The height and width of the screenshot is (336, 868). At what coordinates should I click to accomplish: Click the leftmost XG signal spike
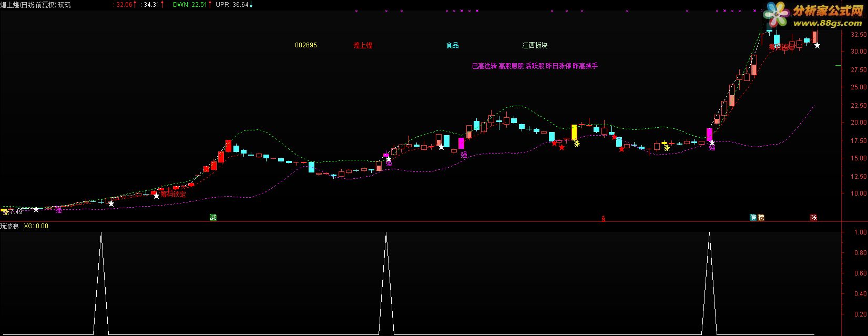(101, 283)
